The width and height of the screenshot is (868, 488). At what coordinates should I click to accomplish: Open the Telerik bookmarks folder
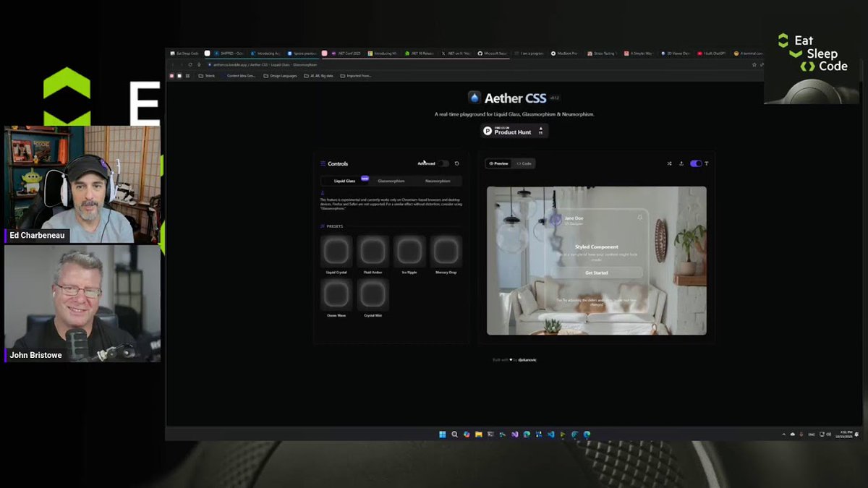206,75
